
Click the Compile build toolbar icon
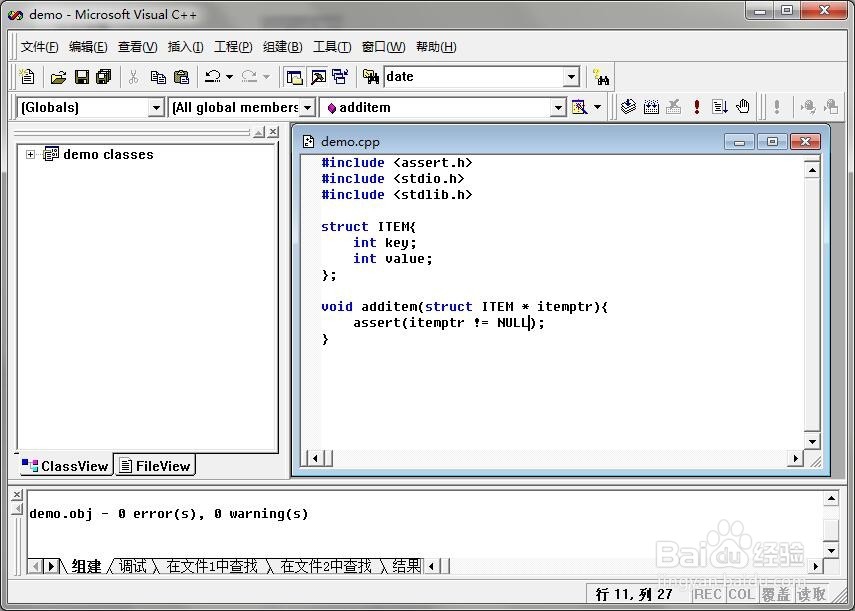[x=628, y=106]
